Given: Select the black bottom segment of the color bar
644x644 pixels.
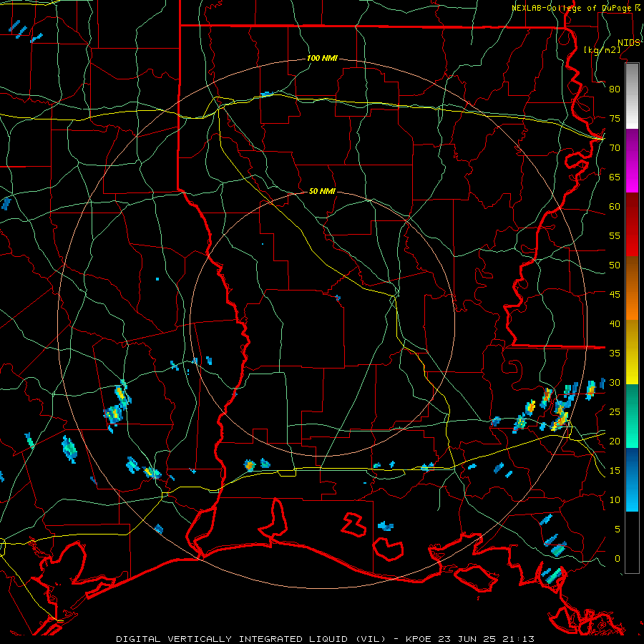Looking at the screenshot, I should click(x=632, y=542).
